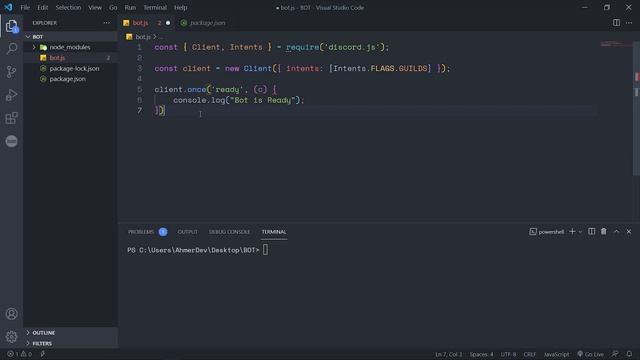Image resolution: width=640 pixels, height=360 pixels.
Task: Change end of line sequence CRLF
Action: click(529, 354)
